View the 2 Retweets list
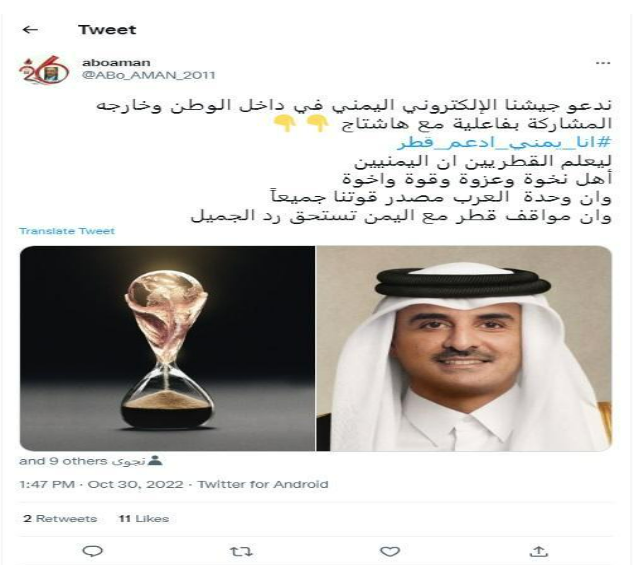Viewport: 633px width, 565px height. (60, 519)
